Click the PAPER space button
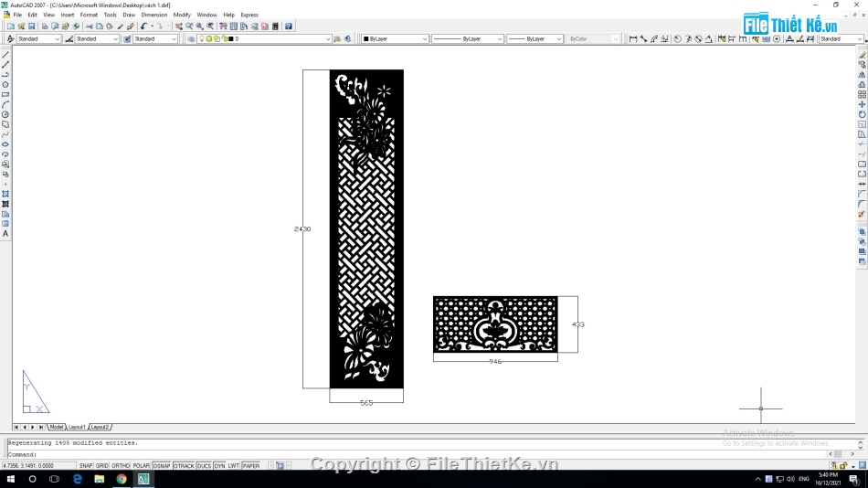This screenshot has width=868, height=488. point(251,466)
